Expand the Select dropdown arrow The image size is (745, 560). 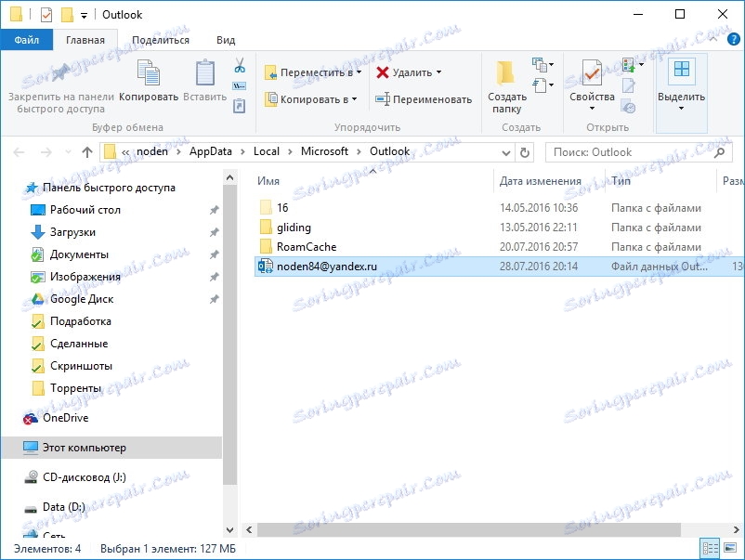point(681,109)
